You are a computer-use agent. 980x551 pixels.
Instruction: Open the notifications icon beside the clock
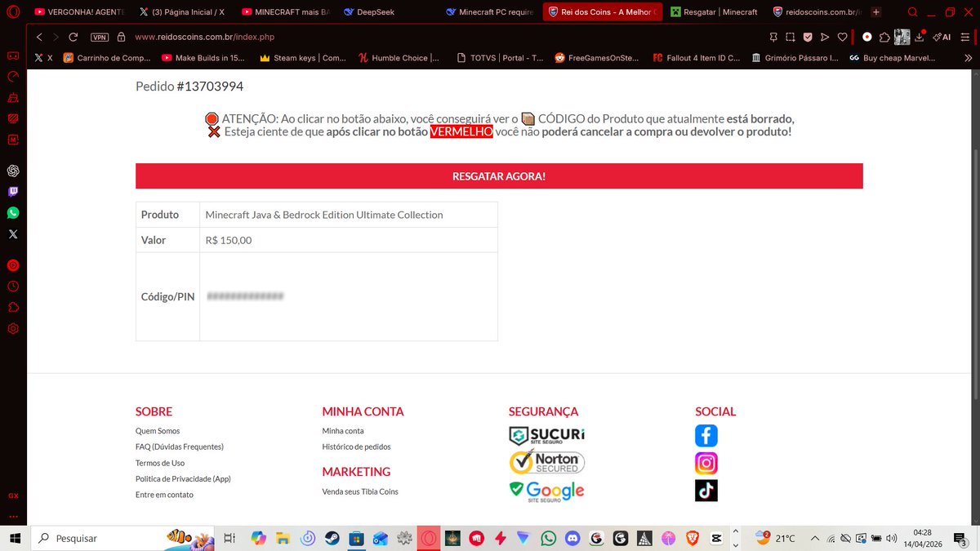960,538
